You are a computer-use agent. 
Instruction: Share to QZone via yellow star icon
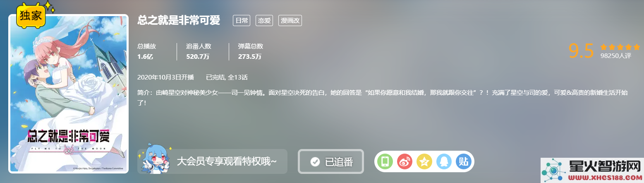pos(424,161)
